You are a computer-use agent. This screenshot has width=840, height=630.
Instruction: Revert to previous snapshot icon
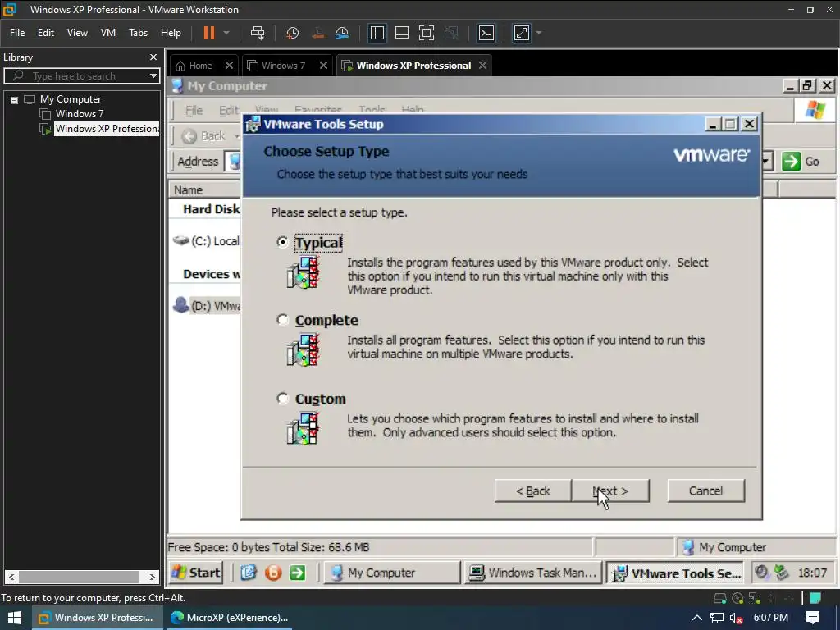pyautogui.click(x=317, y=33)
